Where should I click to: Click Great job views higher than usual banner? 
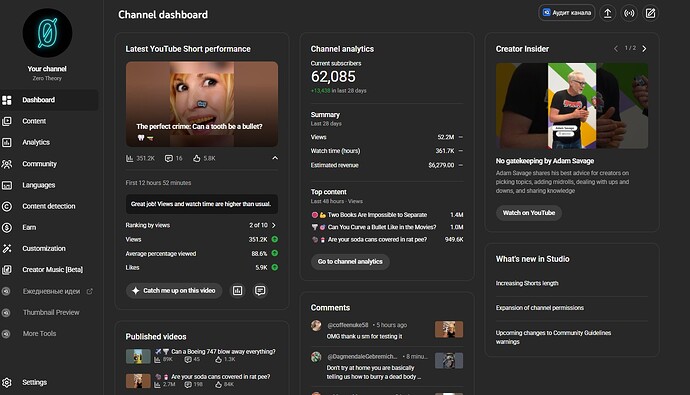pos(202,204)
